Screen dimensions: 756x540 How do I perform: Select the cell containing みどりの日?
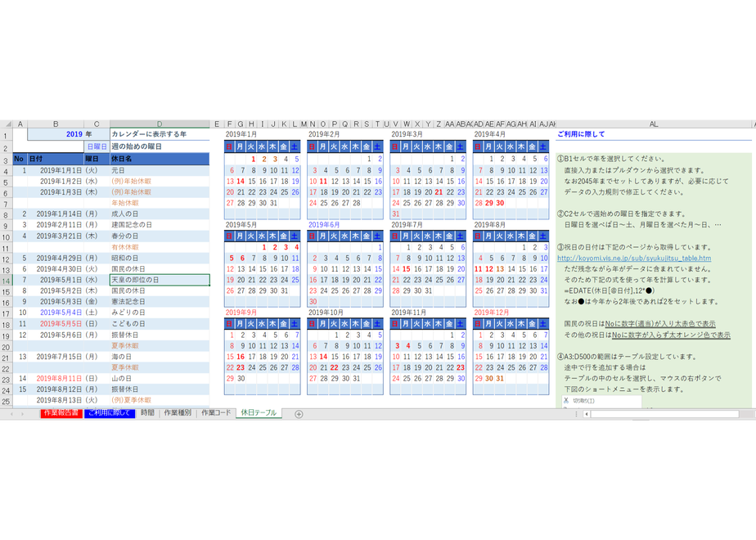click(x=160, y=313)
